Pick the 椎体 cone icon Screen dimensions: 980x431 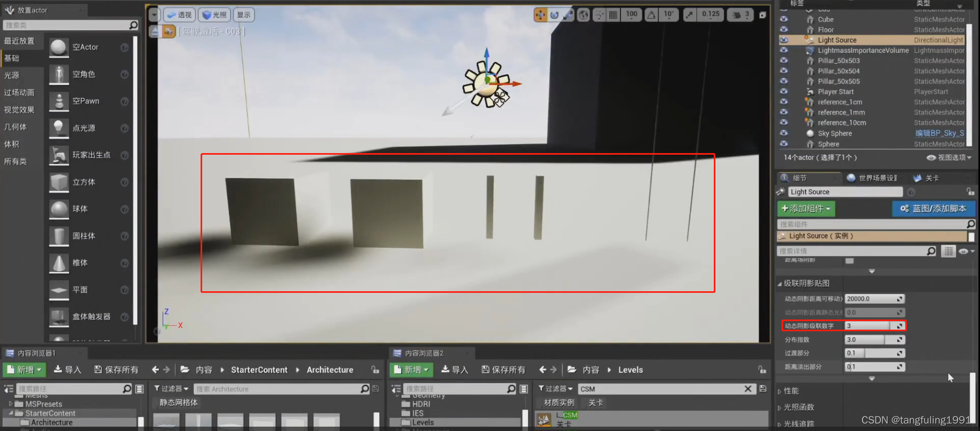click(x=59, y=263)
